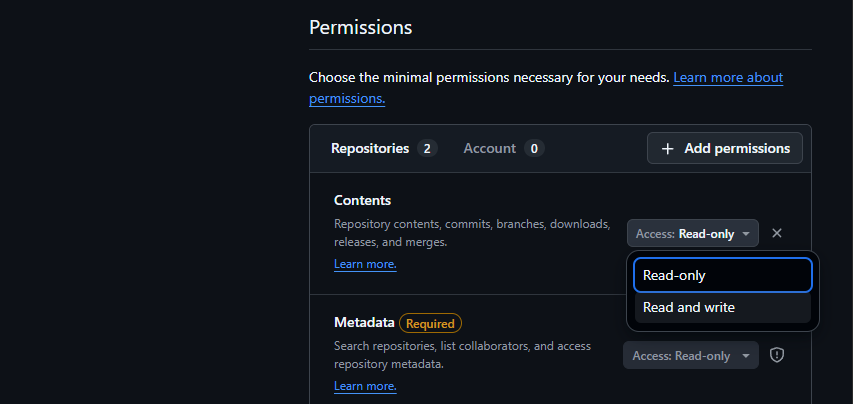Open Learn more link under Contents
The width and height of the screenshot is (853, 404).
point(365,264)
